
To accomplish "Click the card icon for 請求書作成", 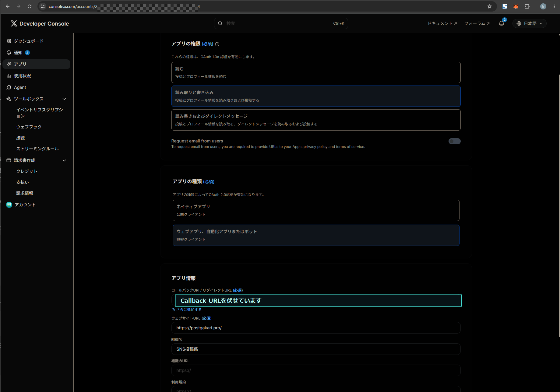I will 9,160.
